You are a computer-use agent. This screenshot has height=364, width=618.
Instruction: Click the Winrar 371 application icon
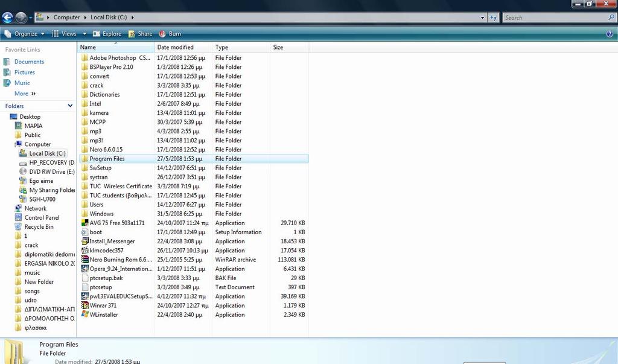coord(84,305)
